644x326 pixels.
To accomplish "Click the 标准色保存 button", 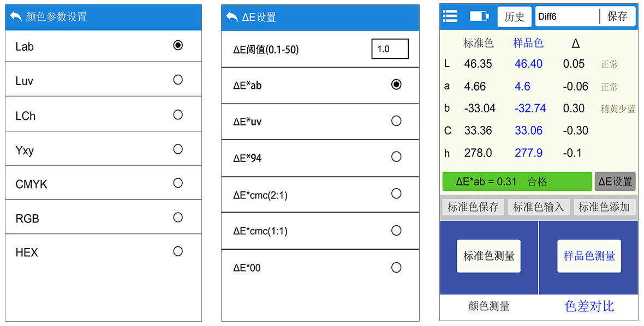I will [x=473, y=207].
